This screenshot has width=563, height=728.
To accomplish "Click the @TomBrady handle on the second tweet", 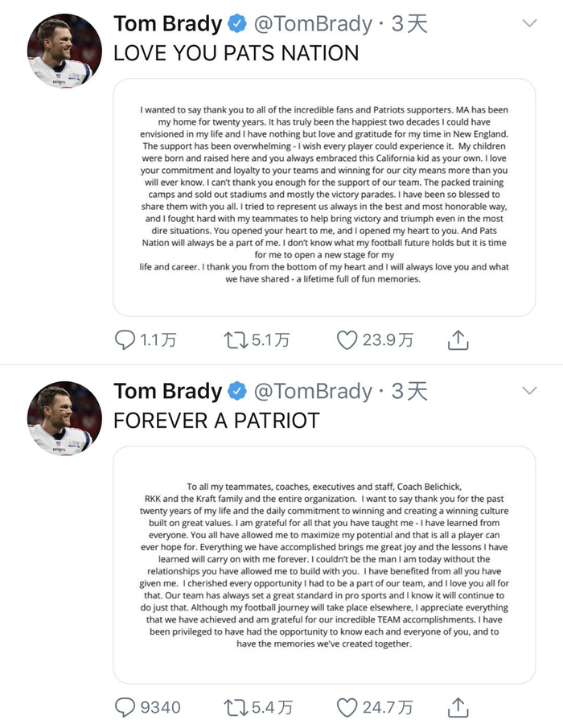I will 311,392.
